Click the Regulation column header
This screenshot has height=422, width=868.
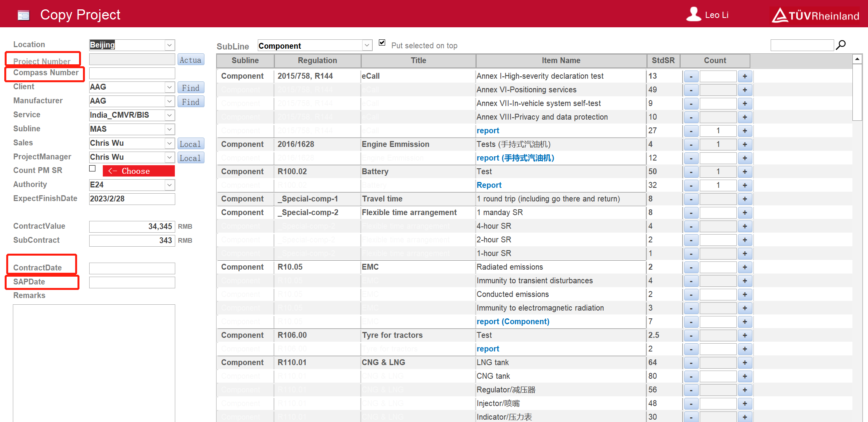[x=318, y=61]
